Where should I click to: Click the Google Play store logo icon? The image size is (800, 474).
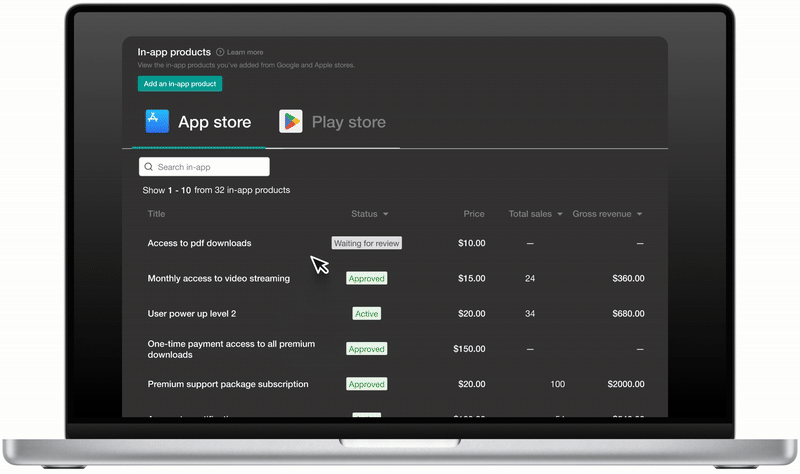pos(291,122)
